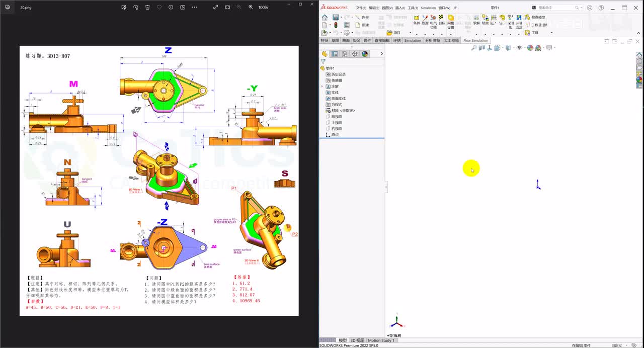
Task: Switch to the Sheet Metal ribbon tab
Action: (x=357, y=40)
